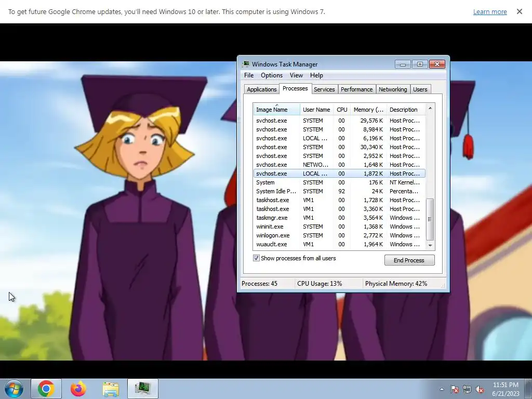Click scrollbar up arrow in process list
Screen dimensions: 532x399
tap(430, 108)
